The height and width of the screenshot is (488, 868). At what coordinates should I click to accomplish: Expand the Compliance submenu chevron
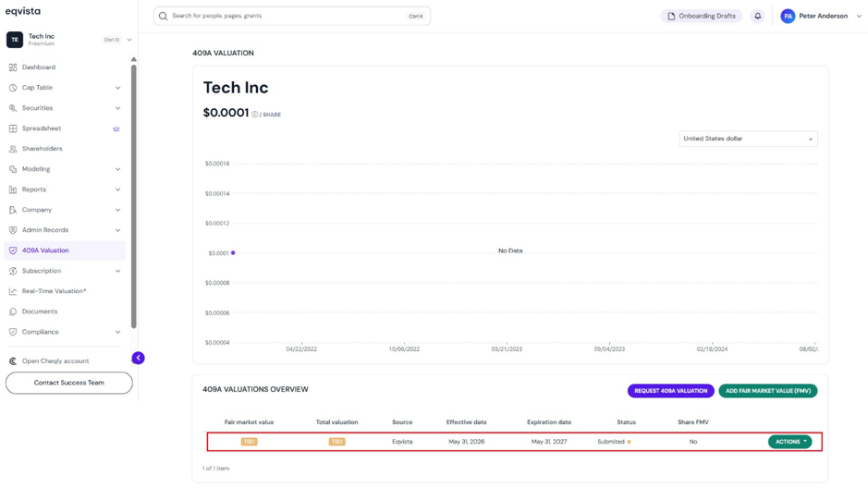click(x=118, y=332)
